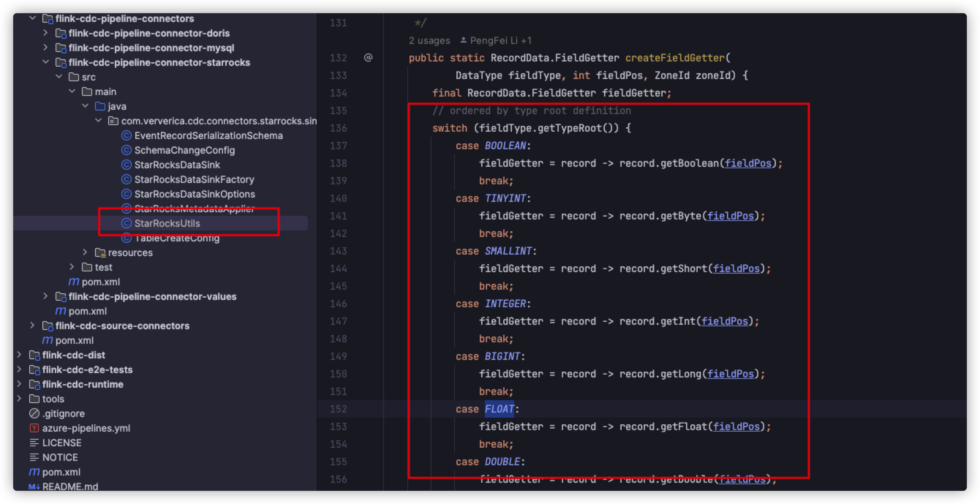
Task: Follow the fieldPos reference in getFloat call
Action: (736, 426)
